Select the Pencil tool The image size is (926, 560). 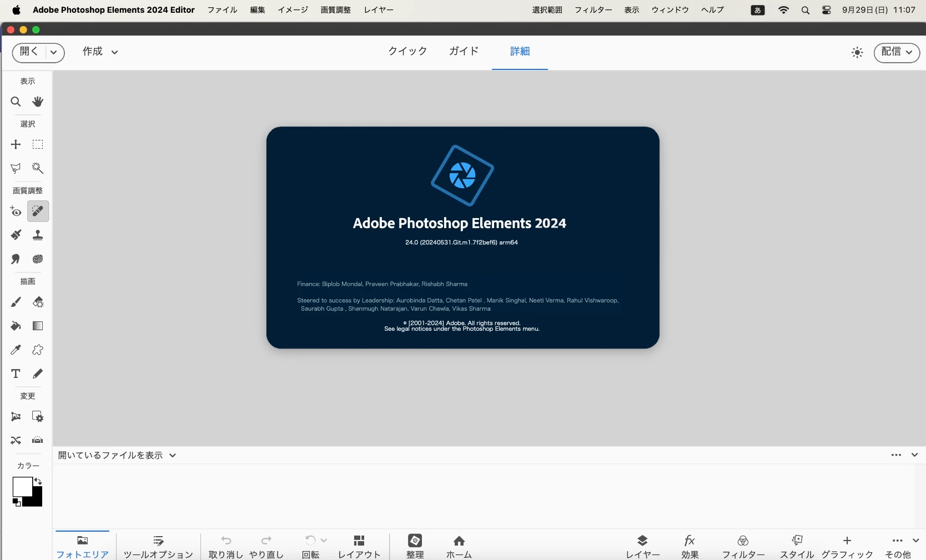click(x=38, y=374)
